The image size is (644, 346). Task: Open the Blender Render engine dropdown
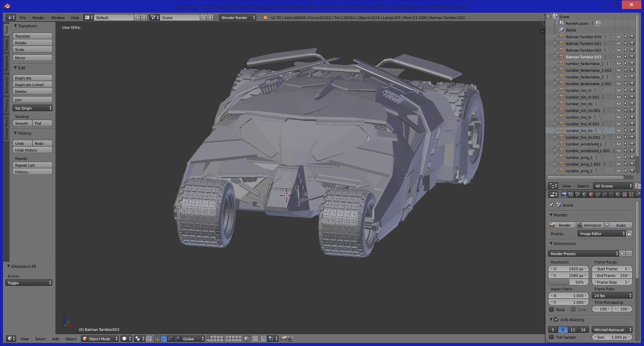coord(237,17)
